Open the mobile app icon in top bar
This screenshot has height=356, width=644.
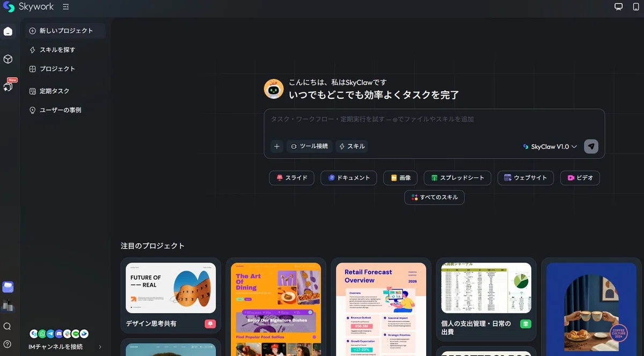pyautogui.click(x=636, y=7)
